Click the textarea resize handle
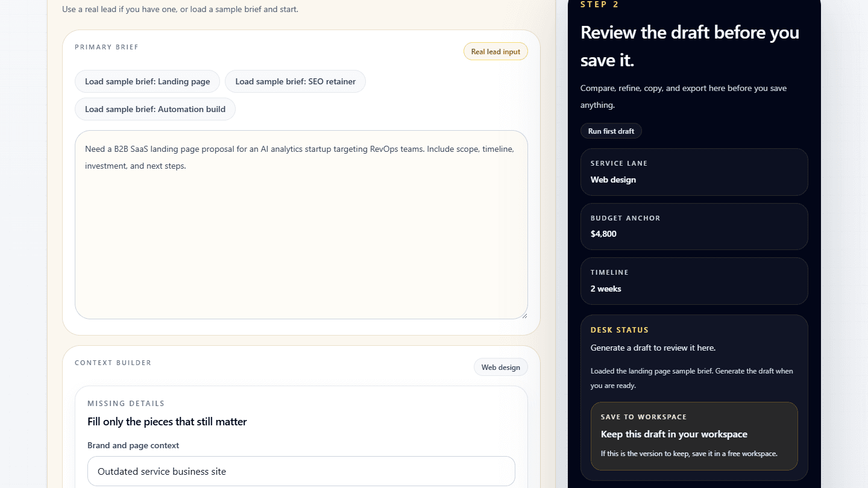This screenshot has height=488, width=868. pyautogui.click(x=524, y=316)
